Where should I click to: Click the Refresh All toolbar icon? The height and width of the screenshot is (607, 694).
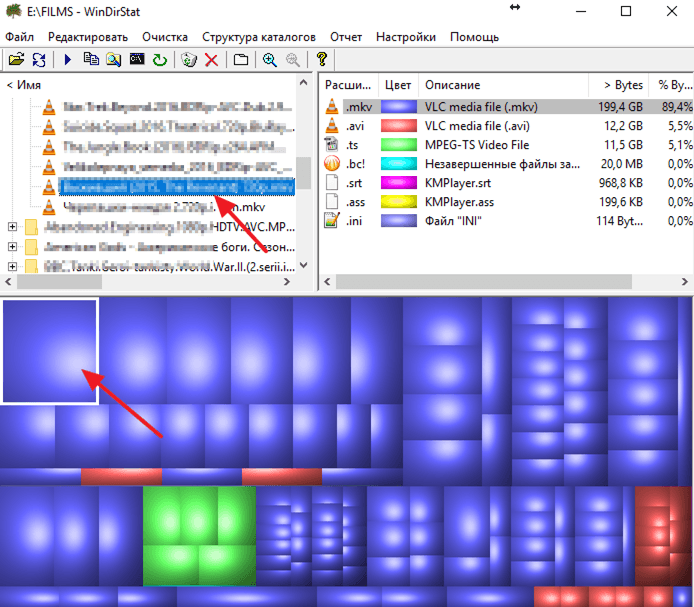click(x=38, y=61)
